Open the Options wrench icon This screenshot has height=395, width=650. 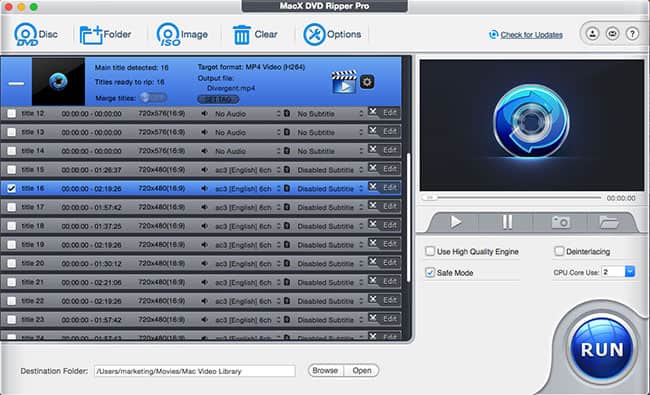pyautogui.click(x=314, y=34)
